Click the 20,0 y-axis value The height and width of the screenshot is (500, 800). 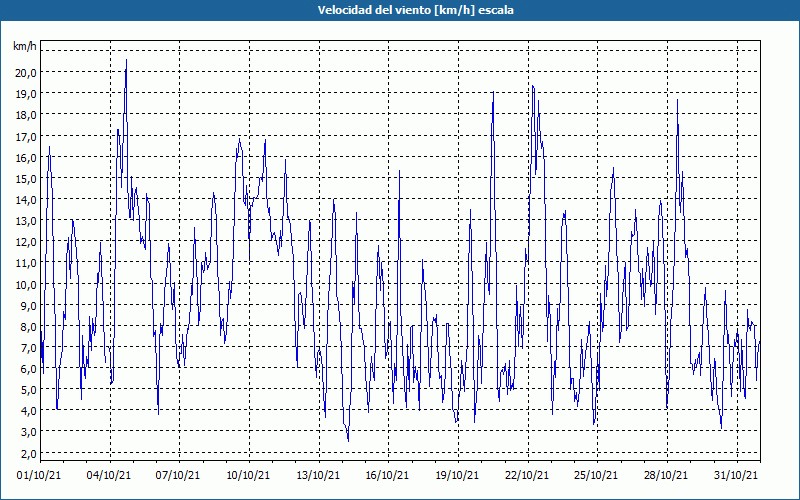pos(26,72)
